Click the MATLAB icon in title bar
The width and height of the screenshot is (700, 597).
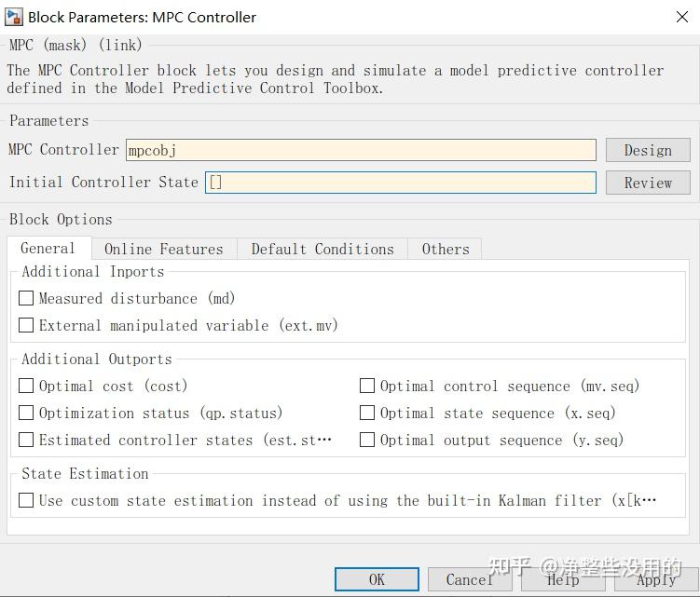click(13, 17)
